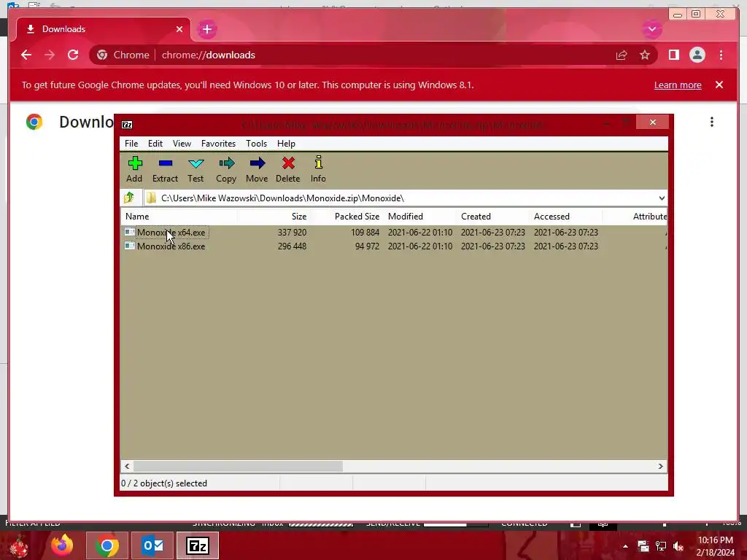Sort by Size column header
The image size is (747, 560).
(x=274, y=216)
